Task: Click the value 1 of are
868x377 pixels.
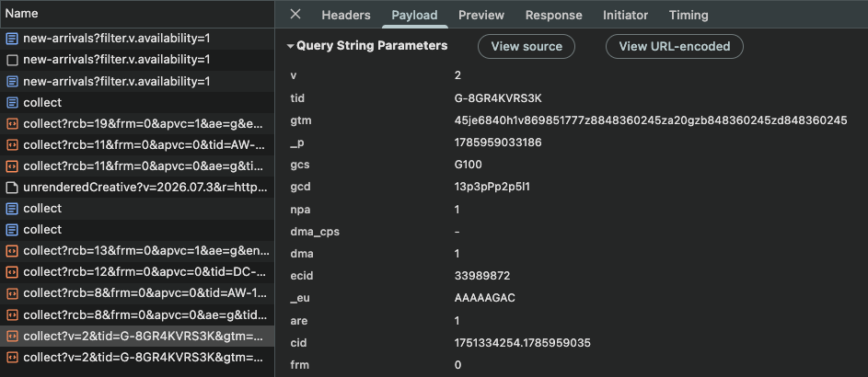Action: click(x=457, y=321)
